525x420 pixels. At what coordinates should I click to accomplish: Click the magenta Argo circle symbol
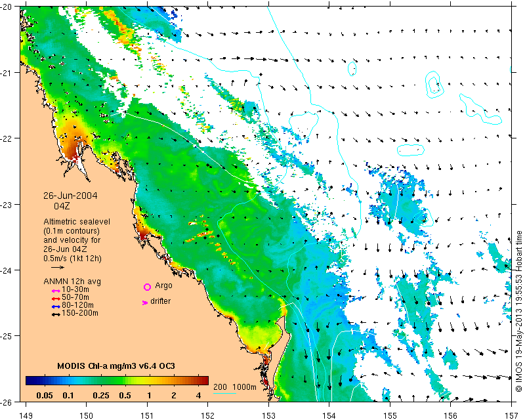147,287
